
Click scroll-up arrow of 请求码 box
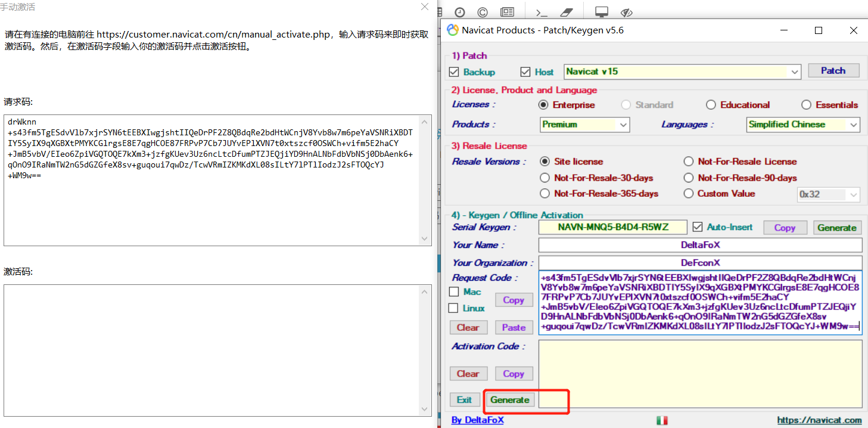point(425,122)
